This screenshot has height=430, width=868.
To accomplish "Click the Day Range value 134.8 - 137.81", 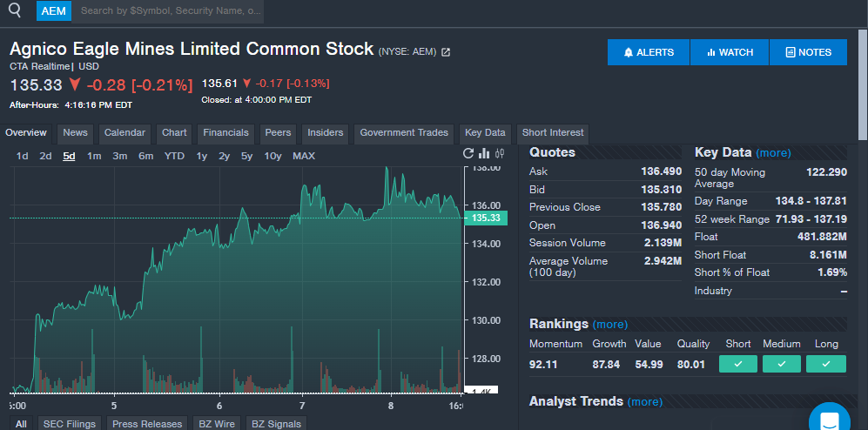I will click(x=811, y=201).
